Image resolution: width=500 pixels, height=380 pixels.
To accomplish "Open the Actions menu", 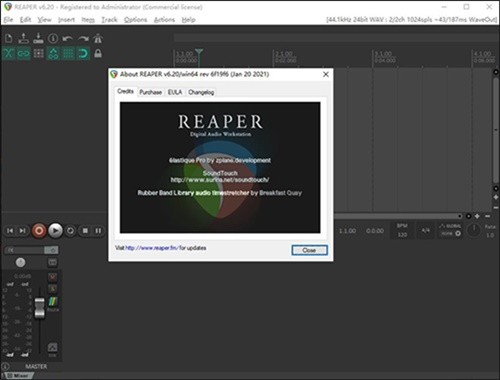I will coord(164,20).
